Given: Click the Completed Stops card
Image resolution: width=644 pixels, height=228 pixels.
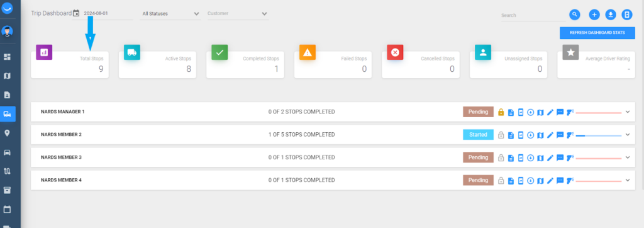Looking at the screenshot, I should [245, 65].
